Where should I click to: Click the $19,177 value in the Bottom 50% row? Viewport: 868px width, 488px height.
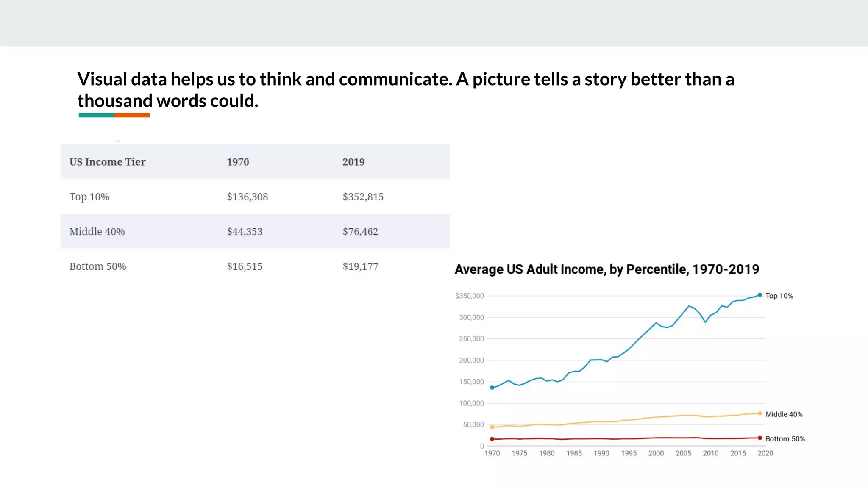(360, 266)
